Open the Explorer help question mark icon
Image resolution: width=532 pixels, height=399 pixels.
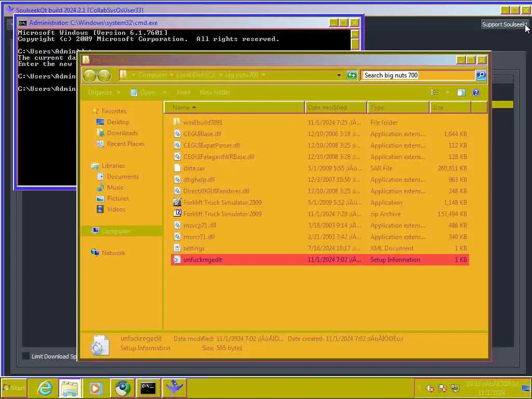(476, 92)
